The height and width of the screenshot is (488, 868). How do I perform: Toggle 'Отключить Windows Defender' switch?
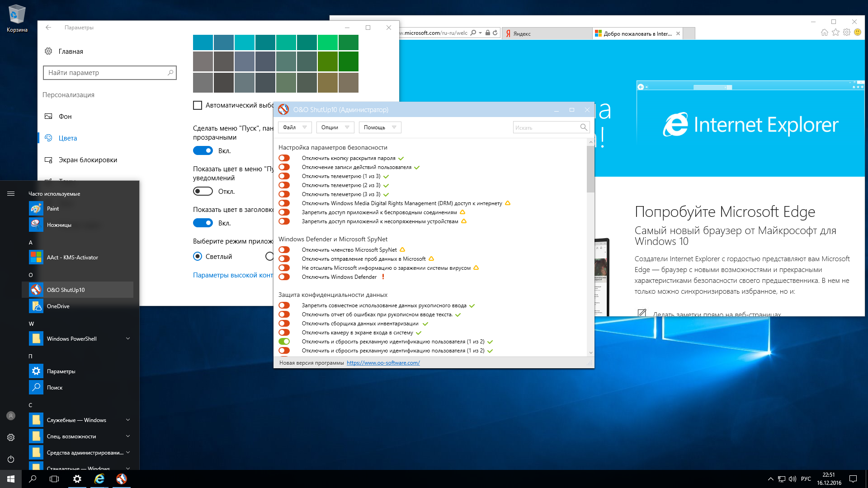pyautogui.click(x=284, y=277)
